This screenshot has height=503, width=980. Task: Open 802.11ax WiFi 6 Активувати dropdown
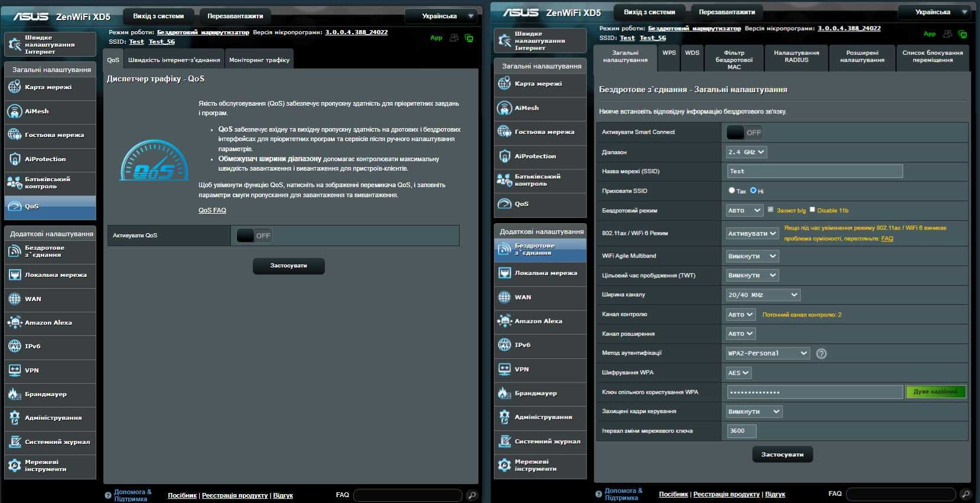pos(752,233)
